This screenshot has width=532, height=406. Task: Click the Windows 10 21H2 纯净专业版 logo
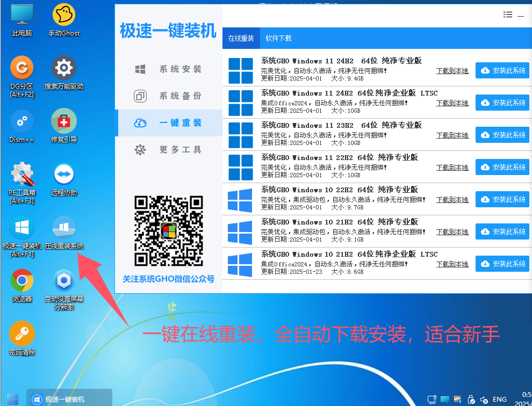tap(240, 233)
